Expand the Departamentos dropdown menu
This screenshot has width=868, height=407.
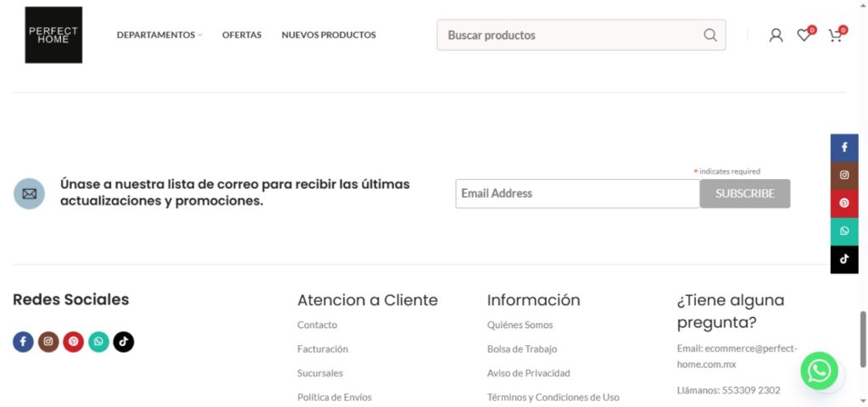pos(159,35)
